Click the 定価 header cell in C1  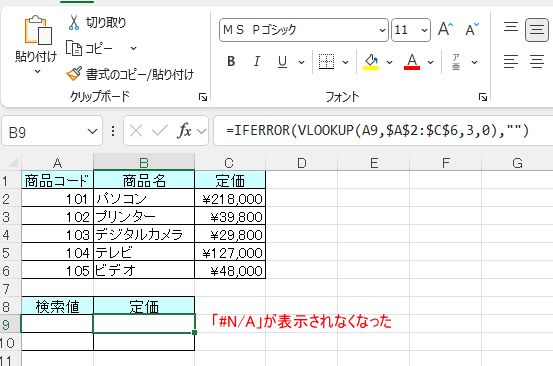tap(230, 181)
